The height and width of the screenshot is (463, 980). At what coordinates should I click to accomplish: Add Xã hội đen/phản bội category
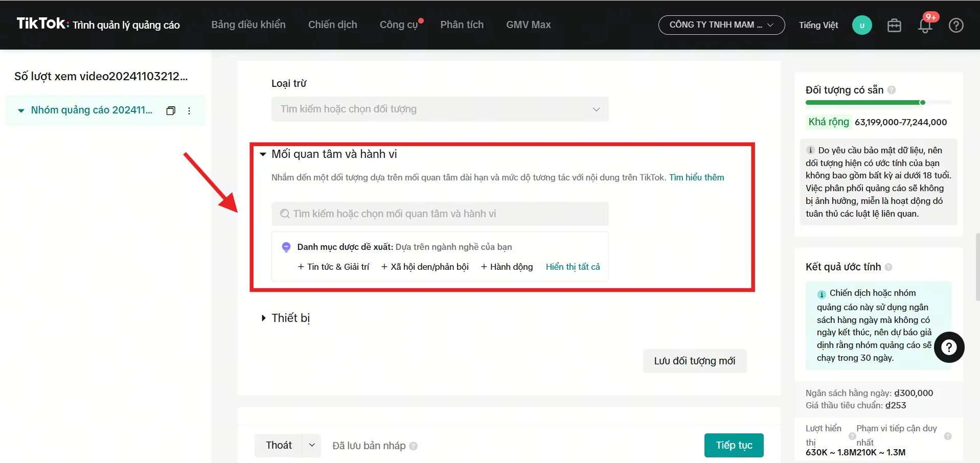point(425,267)
